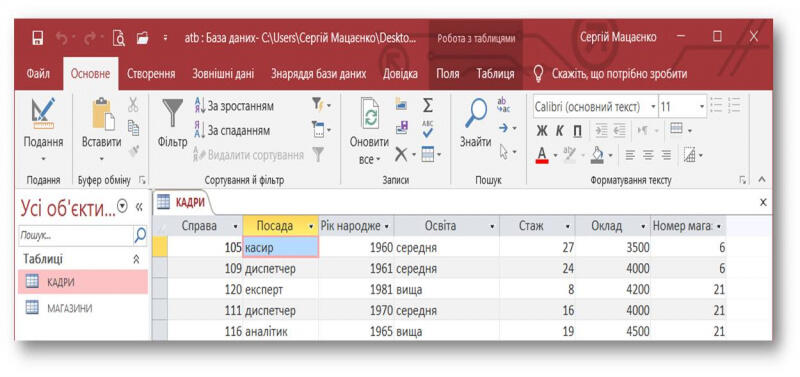Collapse the navigation pane with double chevron
800x377 pixels.
139,207
